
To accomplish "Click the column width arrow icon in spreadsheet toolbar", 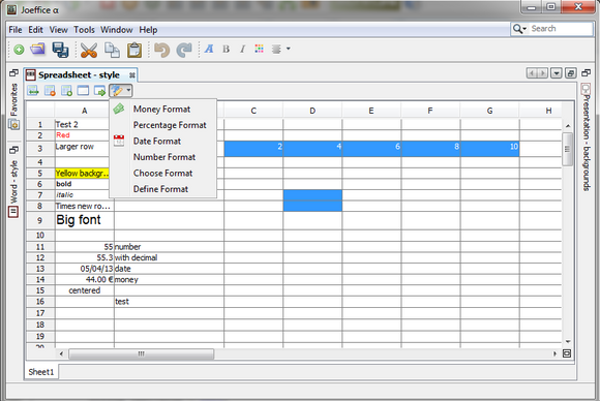I will 33,91.
